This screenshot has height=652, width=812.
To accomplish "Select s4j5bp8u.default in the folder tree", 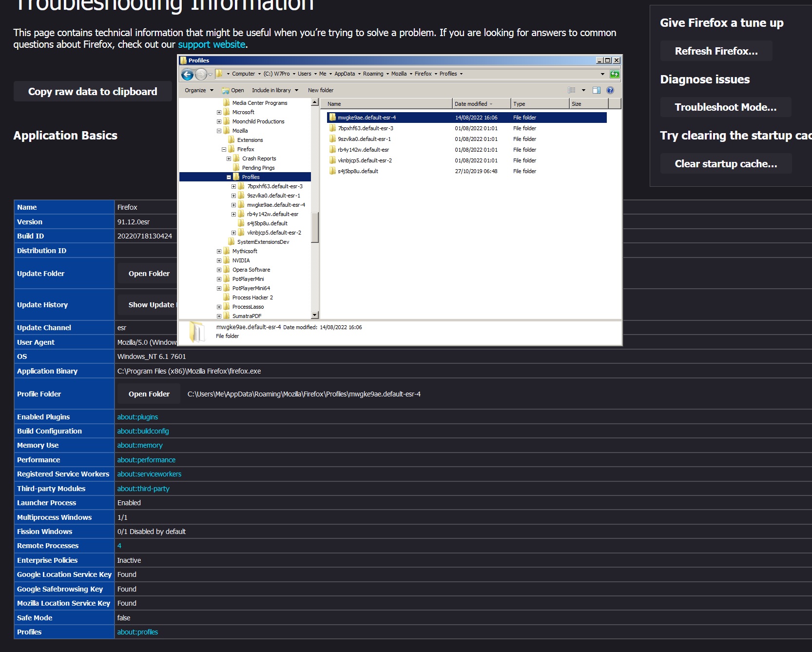I will click(x=267, y=223).
